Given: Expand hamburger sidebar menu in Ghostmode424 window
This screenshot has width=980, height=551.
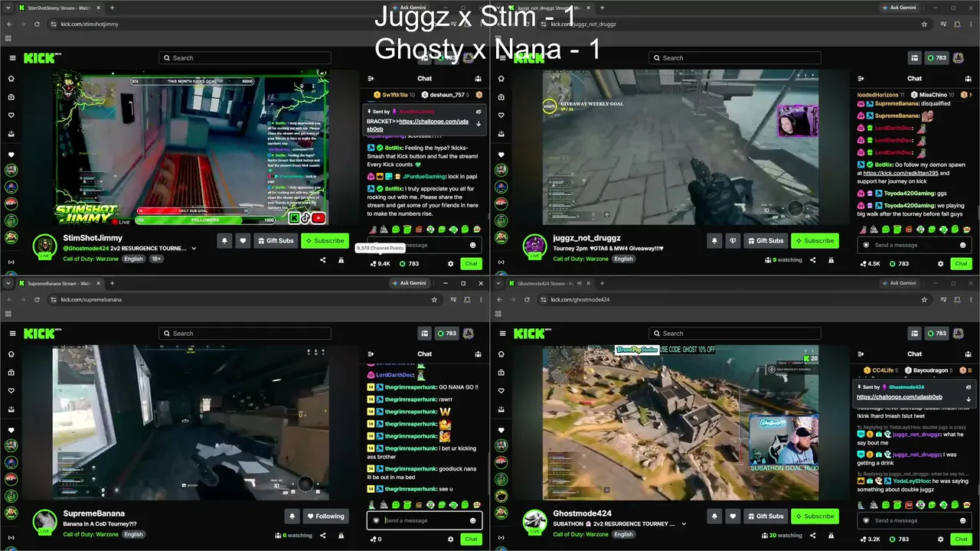Looking at the screenshot, I should click(x=502, y=334).
